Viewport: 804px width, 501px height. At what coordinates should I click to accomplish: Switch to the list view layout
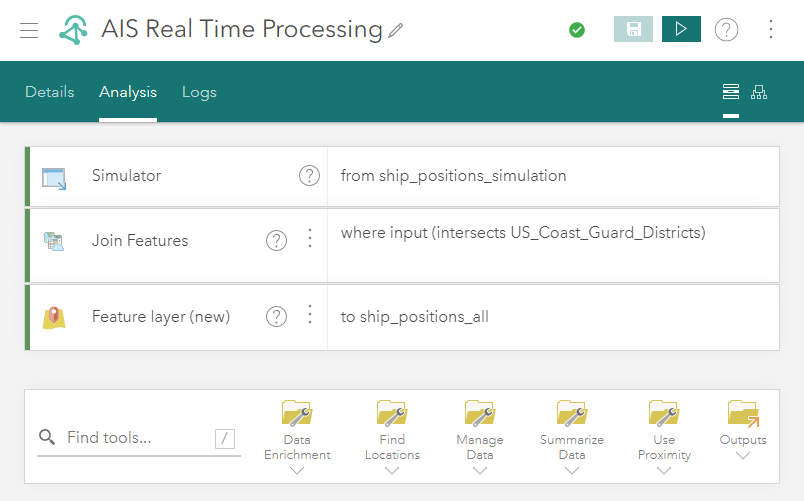(x=731, y=92)
